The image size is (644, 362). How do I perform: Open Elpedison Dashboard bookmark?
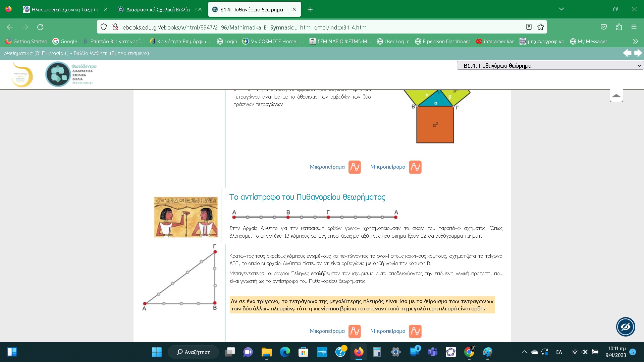pos(443,41)
